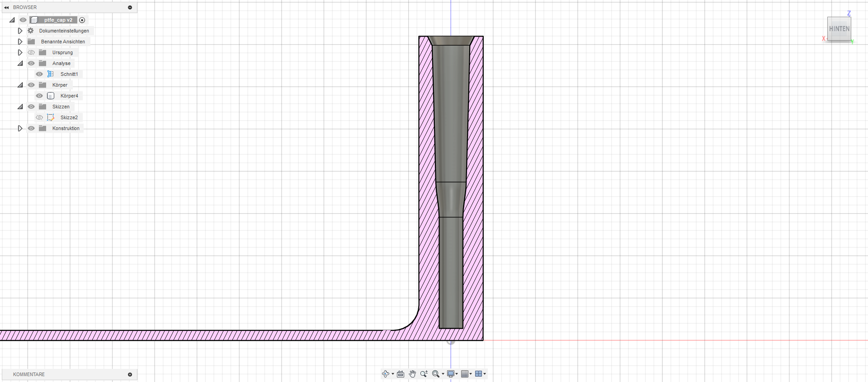The width and height of the screenshot is (868, 382).
Task: Collapse the BROWSER panel with double-arrow icon
Action: 6,7
